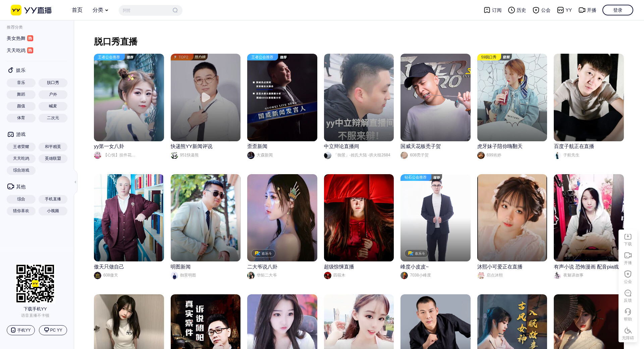
Task: Go to 首页 home tab
Action: tap(77, 10)
